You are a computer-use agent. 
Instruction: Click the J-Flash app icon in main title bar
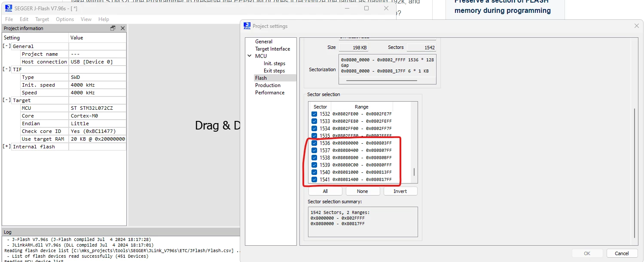click(9, 8)
